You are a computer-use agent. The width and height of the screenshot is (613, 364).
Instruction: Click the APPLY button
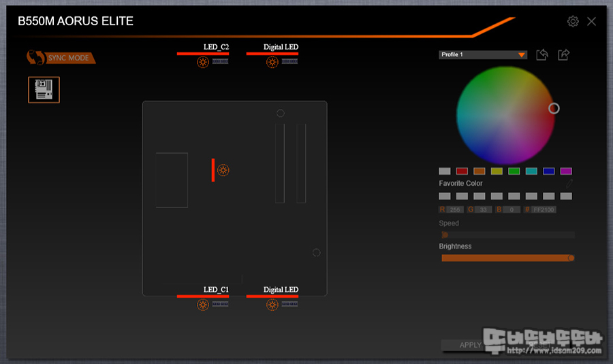click(470, 345)
